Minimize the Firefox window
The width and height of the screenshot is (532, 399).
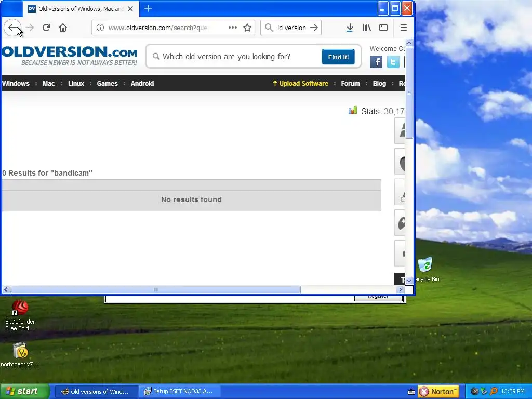(383, 9)
